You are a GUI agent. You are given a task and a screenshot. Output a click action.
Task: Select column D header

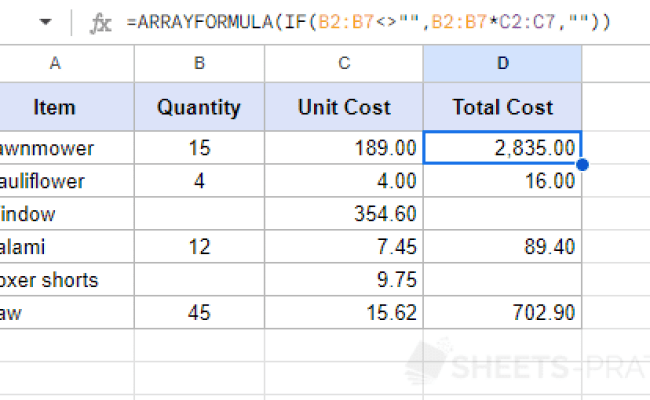click(x=502, y=63)
